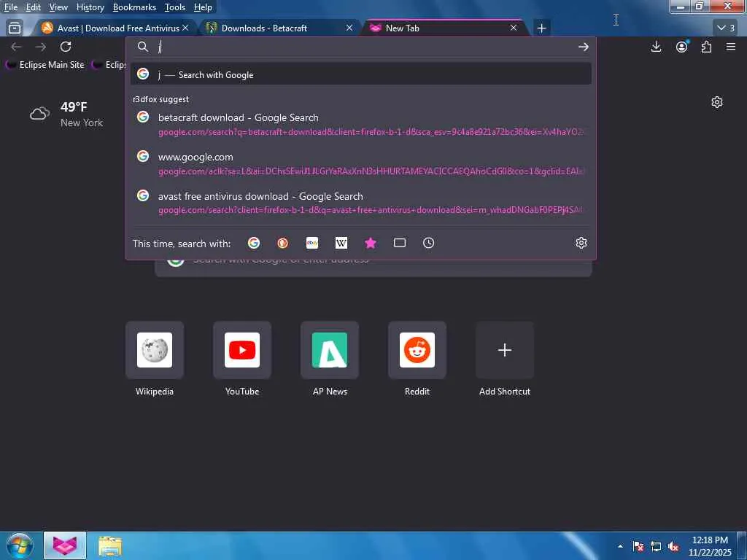The height and width of the screenshot is (560, 747).
Task: Open the taskbar clock 12:18 PM
Action: pyautogui.click(x=710, y=546)
